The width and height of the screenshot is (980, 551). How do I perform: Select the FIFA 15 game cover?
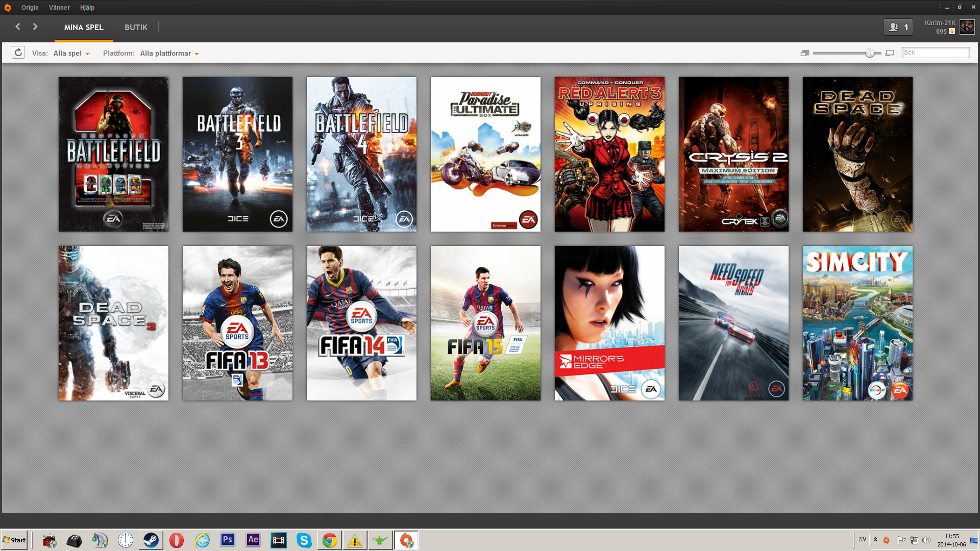tap(485, 323)
